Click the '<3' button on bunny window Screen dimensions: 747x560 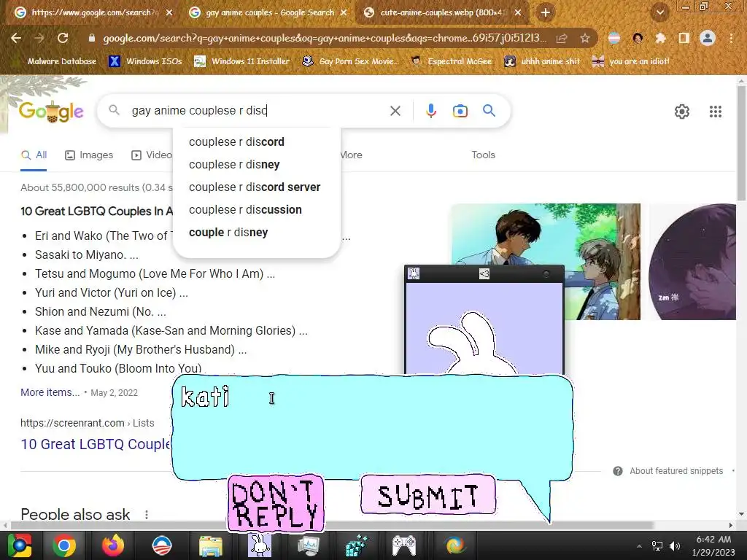pos(484,273)
